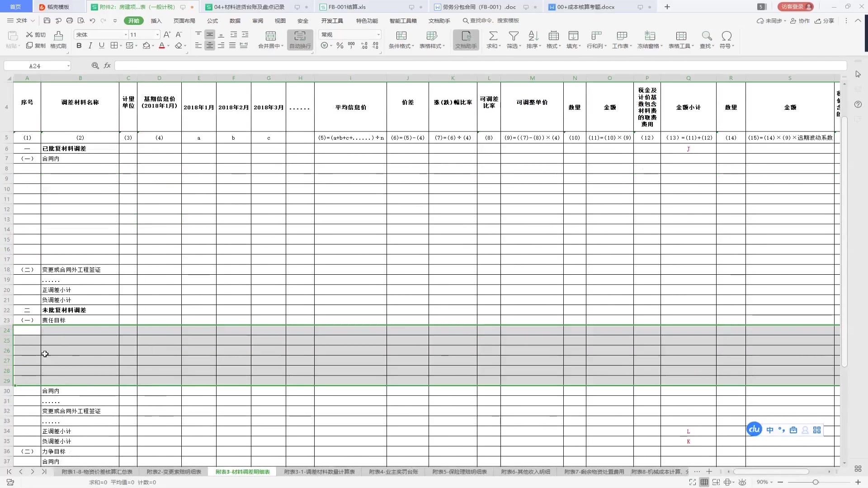Click the Undo arrow icon
868x488 pixels.
coord(92,21)
